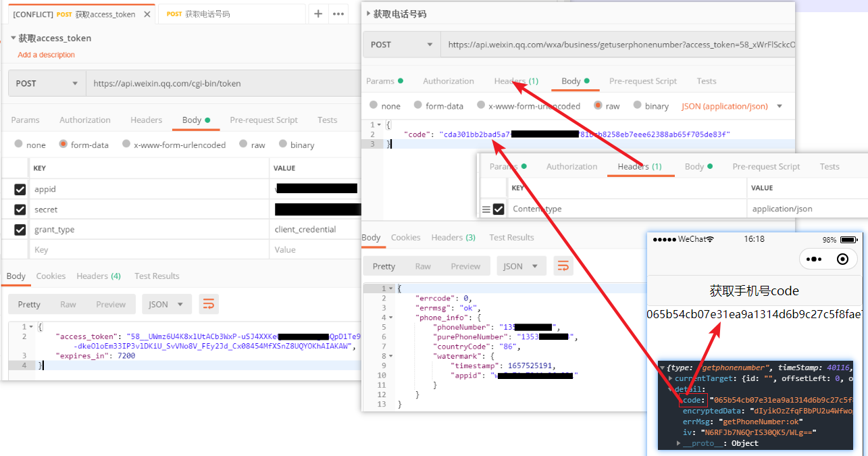Switch to the Tests tab of 获取access_token request

[327, 120]
